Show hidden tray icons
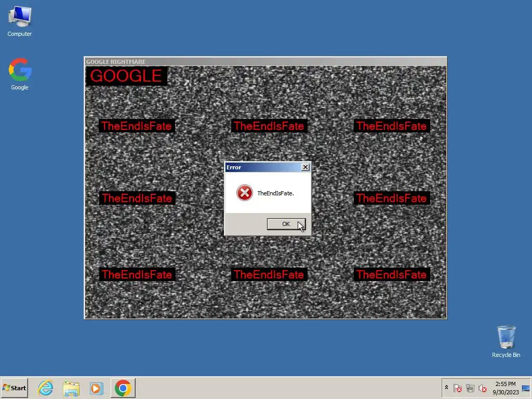 coord(446,388)
